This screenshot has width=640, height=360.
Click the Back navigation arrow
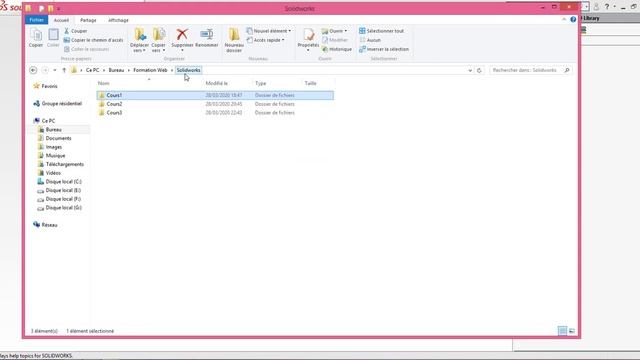(33, 70)
